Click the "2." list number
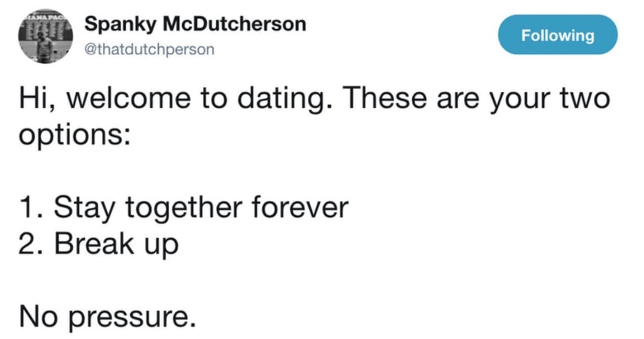Image resolution: width=644 pixels, height=339 pixels. pos(32,244)
